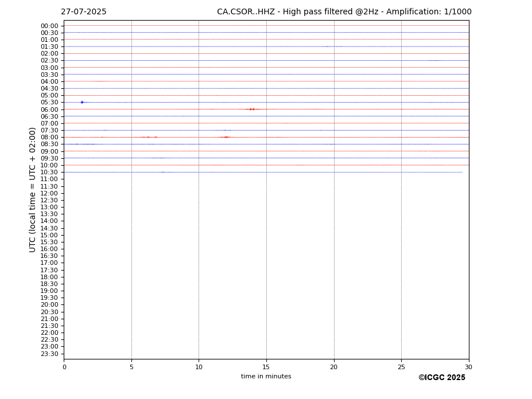Select the 08:30 row label

(x=49, y=144)
